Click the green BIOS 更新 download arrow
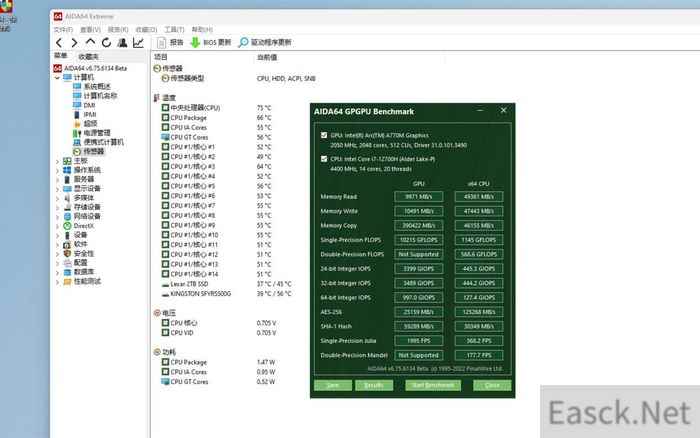This screenshot has height=438, width=700. [195, 42]
